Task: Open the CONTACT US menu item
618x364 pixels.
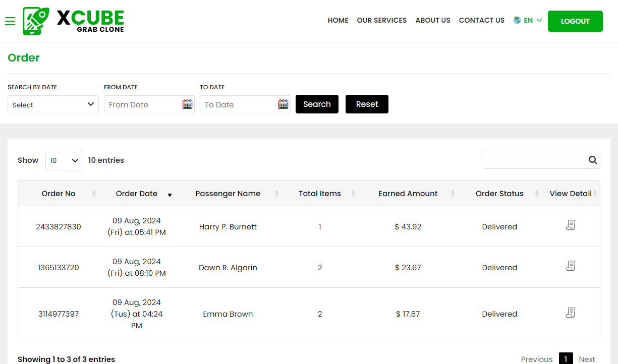Action: pos(481,21)
